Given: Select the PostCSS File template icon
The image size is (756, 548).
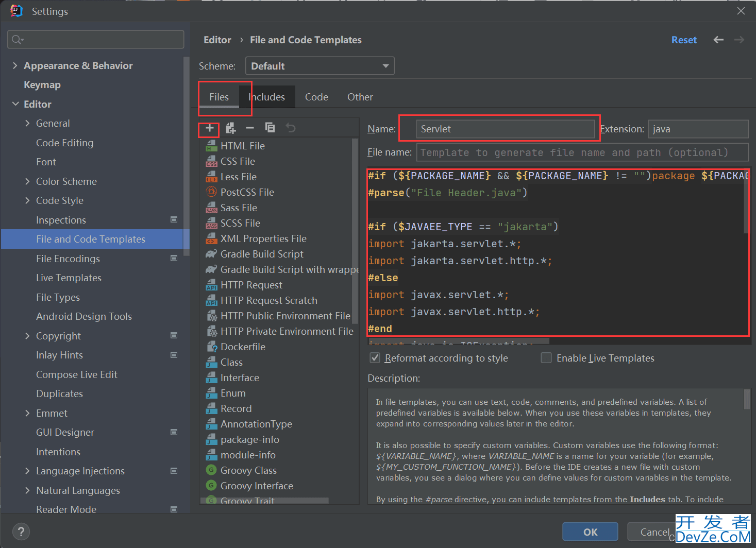Looking at the screenshot, I should [211, 192].
